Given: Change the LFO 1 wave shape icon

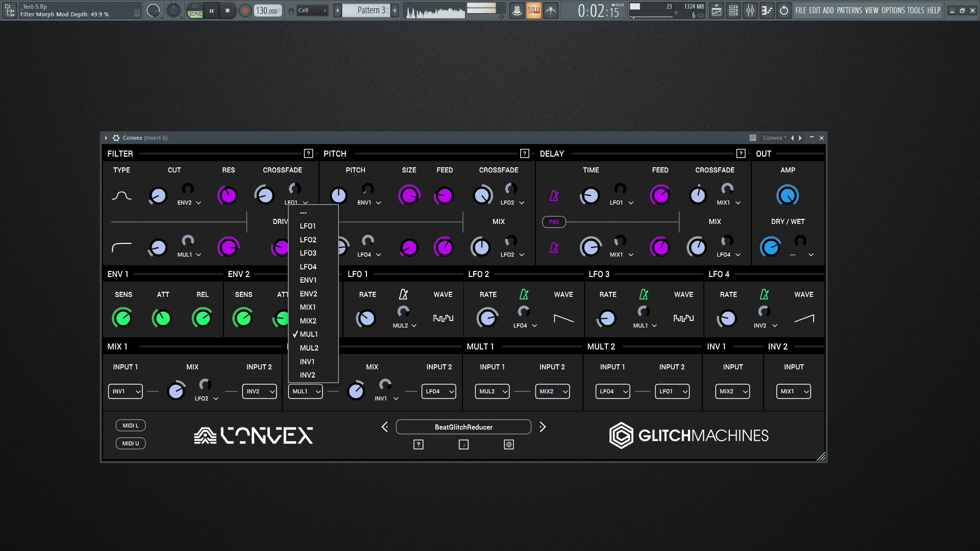Looking at the screenshot, I should coord(443,318).
